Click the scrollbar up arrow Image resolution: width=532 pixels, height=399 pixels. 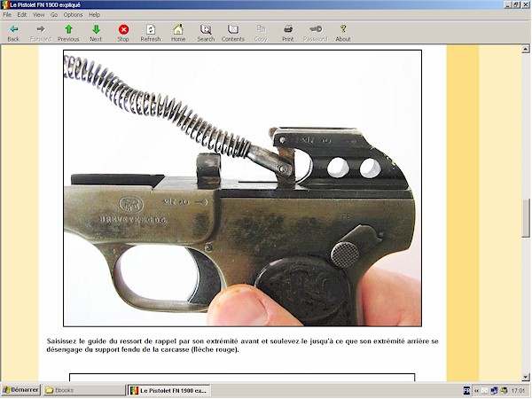tap(526, 49)
